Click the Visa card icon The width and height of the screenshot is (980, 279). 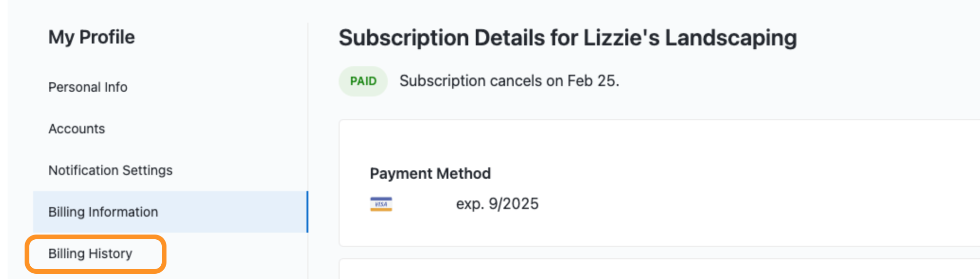click(x=381, y=204)
